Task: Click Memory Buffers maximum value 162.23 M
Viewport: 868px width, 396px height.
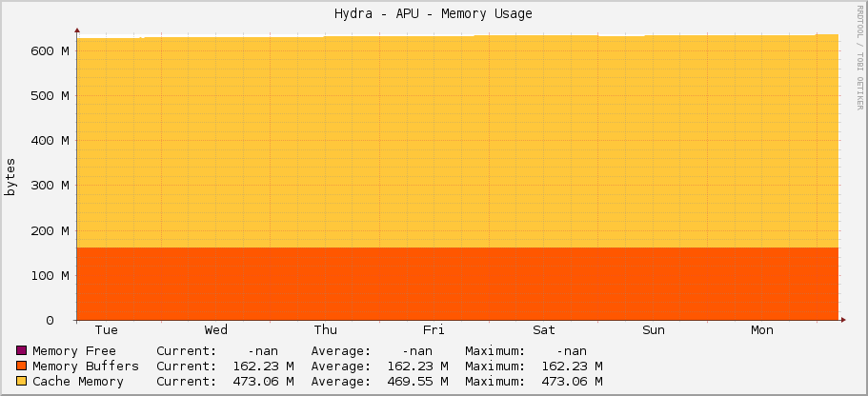Action: pos(572,366)
